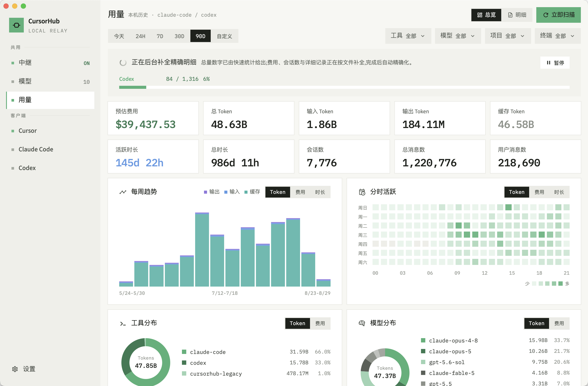Screen dimensions: 588x386
Task: Click the document icon in 明细
Action: (510, 15)
